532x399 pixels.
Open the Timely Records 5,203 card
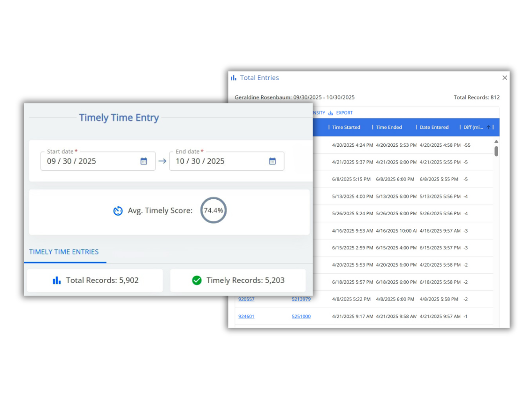(x=238, y=280)
